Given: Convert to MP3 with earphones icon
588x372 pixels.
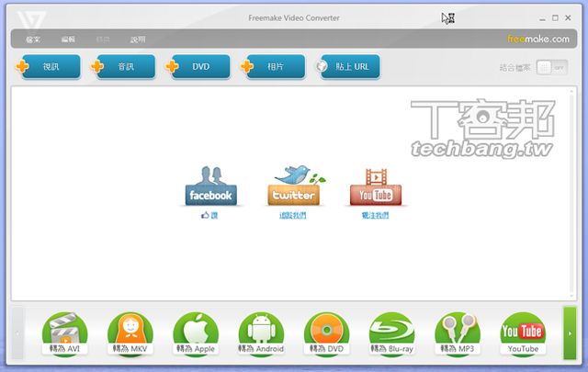Looking at the screenshot, I should pyautogui.click(x=458, y=333).
